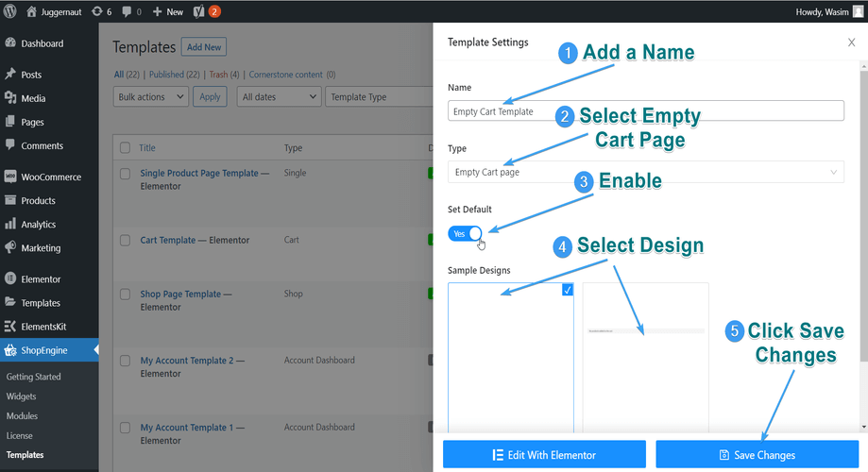Open the Template Type filter dropdown

379,97
